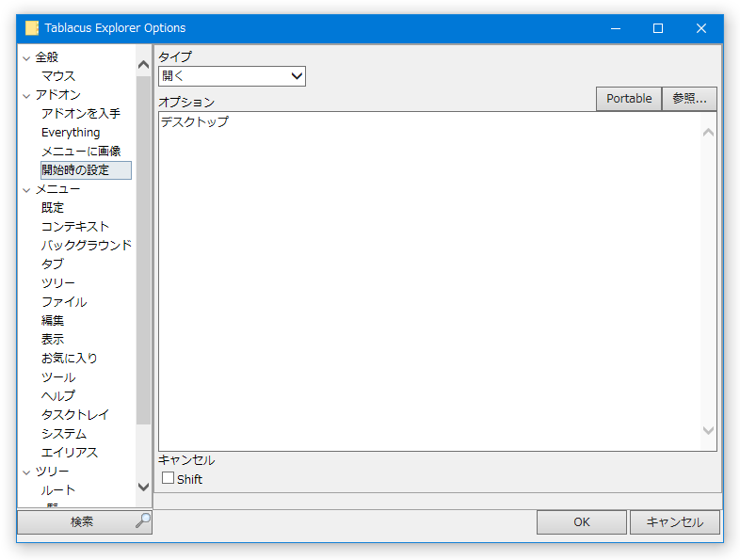The width and height of the screenshot is (740, 560).
Task: Select ツール in the tree
Action: 58,377
